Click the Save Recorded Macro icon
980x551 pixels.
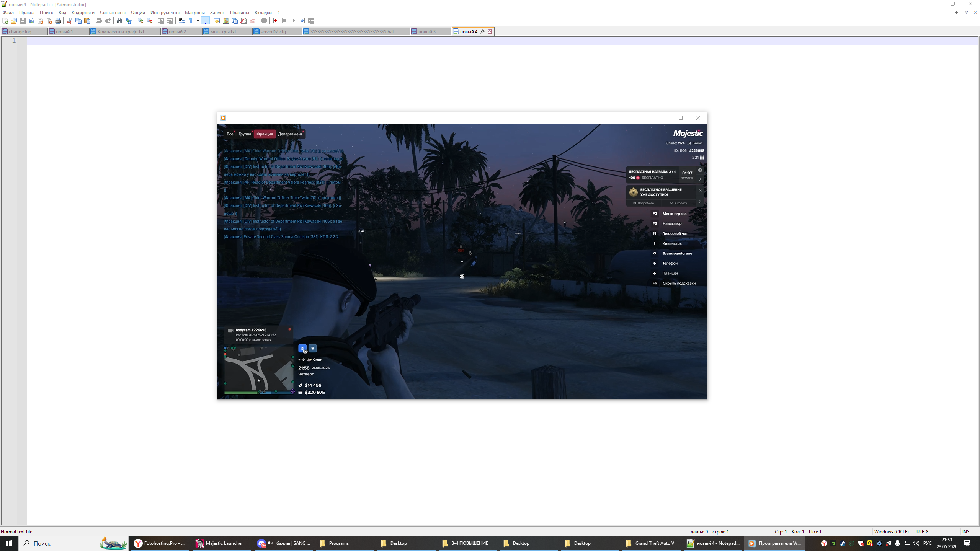pos(311,21)
